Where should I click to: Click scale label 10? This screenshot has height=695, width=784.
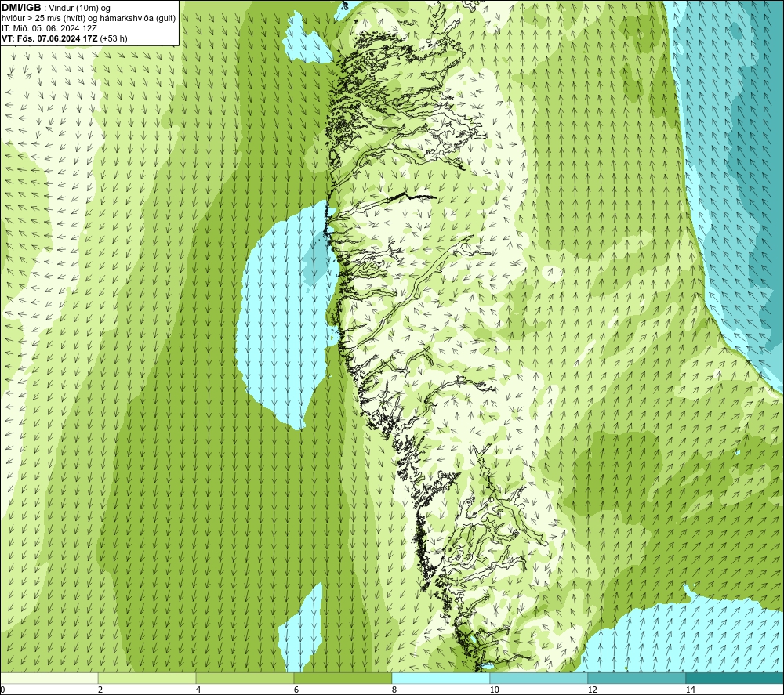point(494,690)
